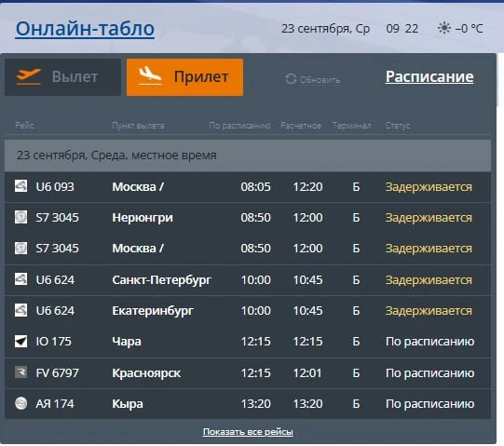504x446 pixels.
Task: Click the Кыра flight destination text
Action: [128, 404]
